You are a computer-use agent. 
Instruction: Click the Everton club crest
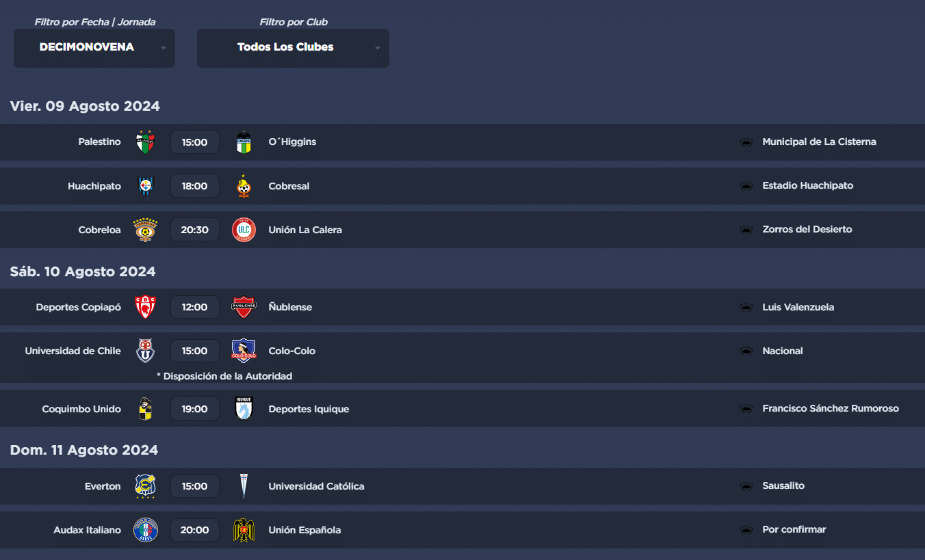[x=146, y=486]
